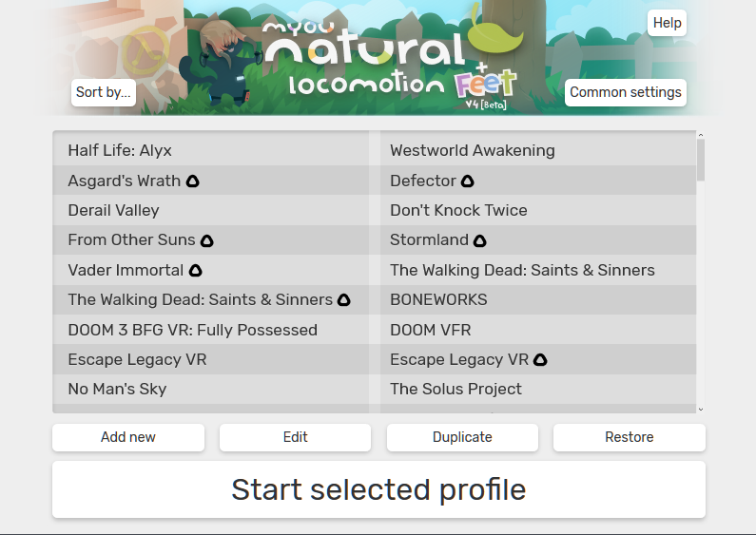756x535 pixels.
Task: Click the Oculus icon beside Defector
Action: point(467,182)
